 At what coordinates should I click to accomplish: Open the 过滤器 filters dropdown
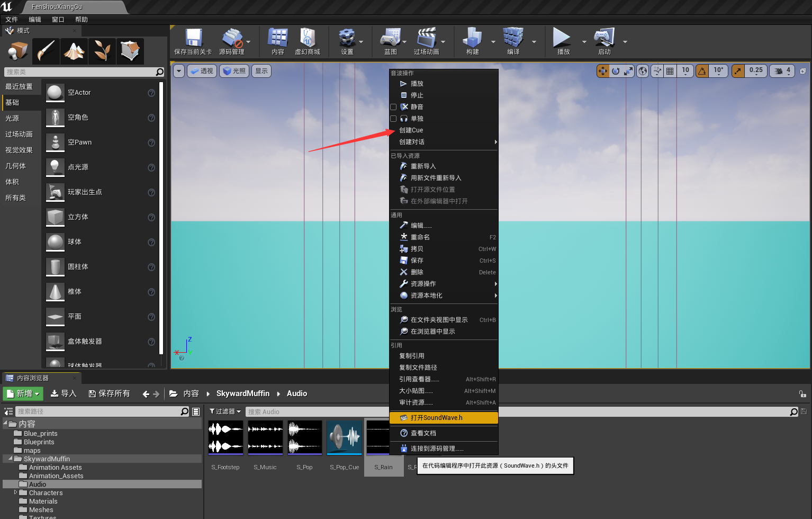point(225,411)
